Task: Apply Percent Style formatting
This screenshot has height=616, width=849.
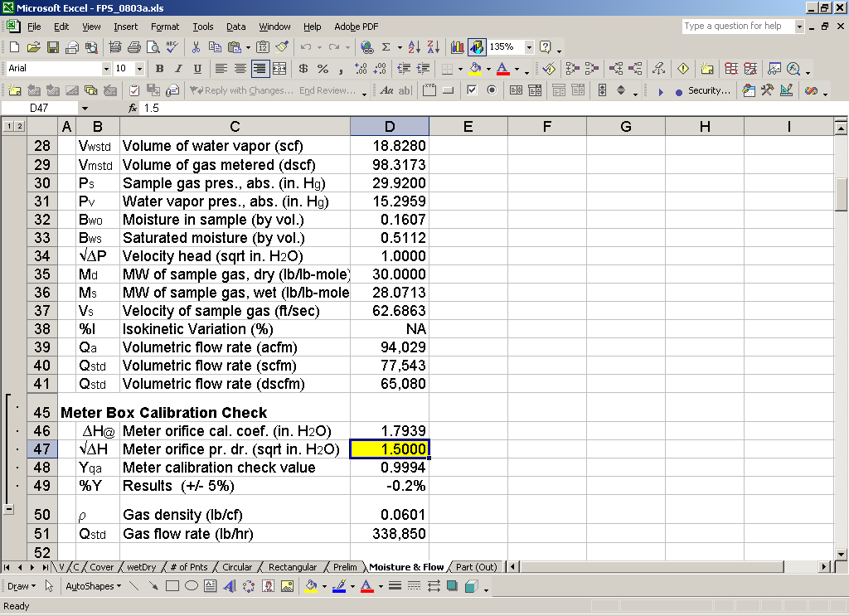Action: (323, 69)
